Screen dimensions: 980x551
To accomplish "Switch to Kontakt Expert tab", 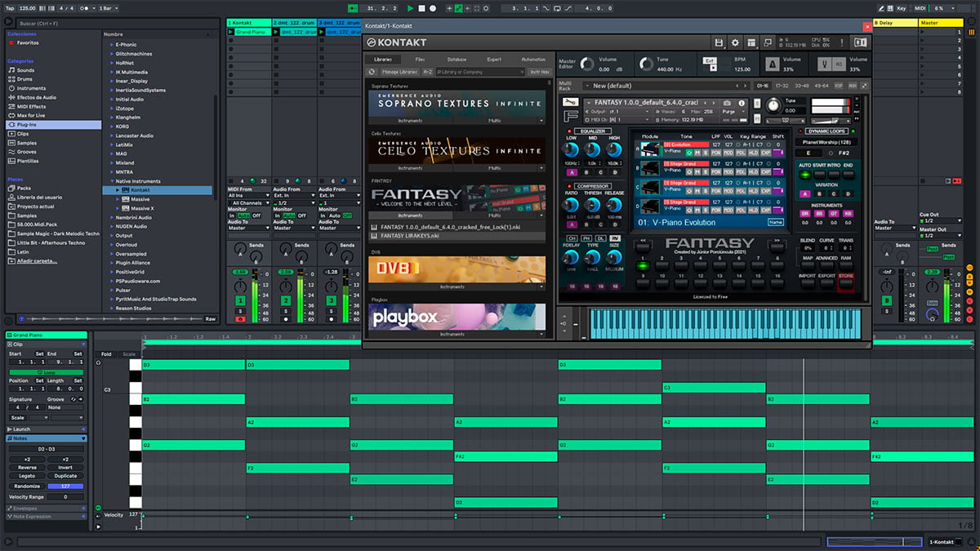I will click(495, 60).
